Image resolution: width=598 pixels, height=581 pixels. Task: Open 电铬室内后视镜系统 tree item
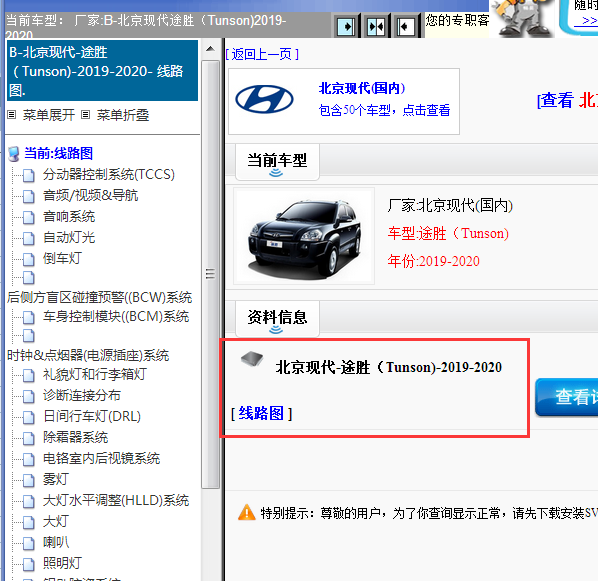[101, 458]
